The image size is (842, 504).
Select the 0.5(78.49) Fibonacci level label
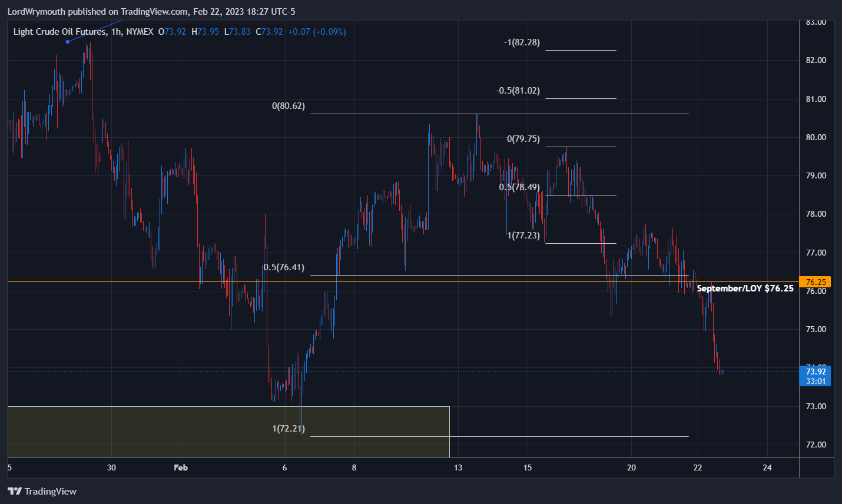[519, 187]
